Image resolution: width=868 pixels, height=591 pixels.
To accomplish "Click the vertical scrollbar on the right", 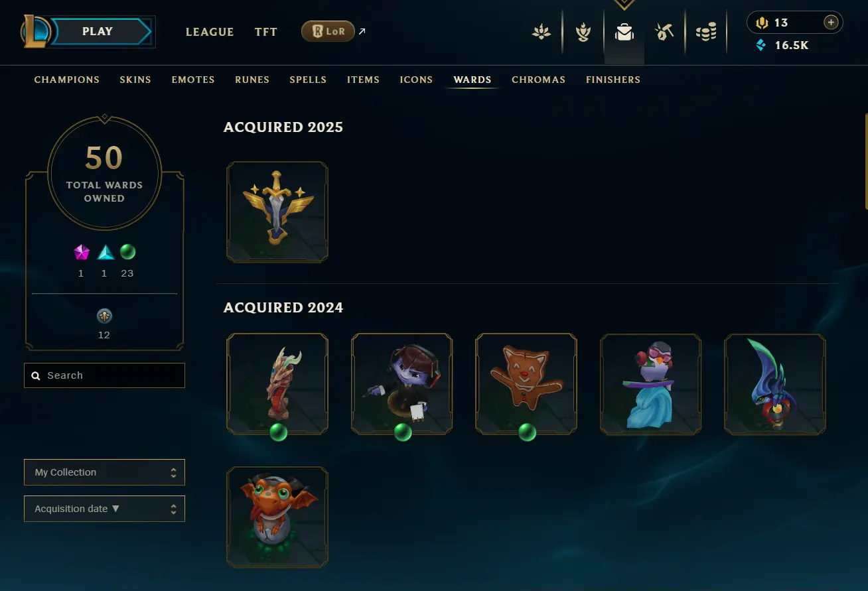I will (x=865, y=161).
